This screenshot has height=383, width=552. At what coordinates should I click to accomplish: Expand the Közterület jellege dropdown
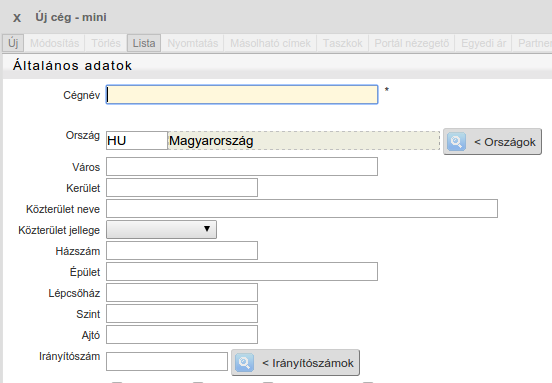(x=161, y=230)
